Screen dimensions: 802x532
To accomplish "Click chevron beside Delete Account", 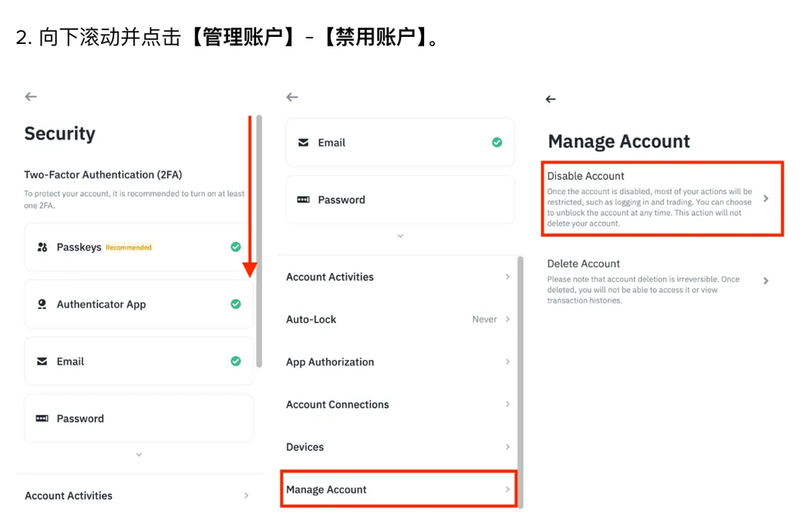I will tap(766, 281).
